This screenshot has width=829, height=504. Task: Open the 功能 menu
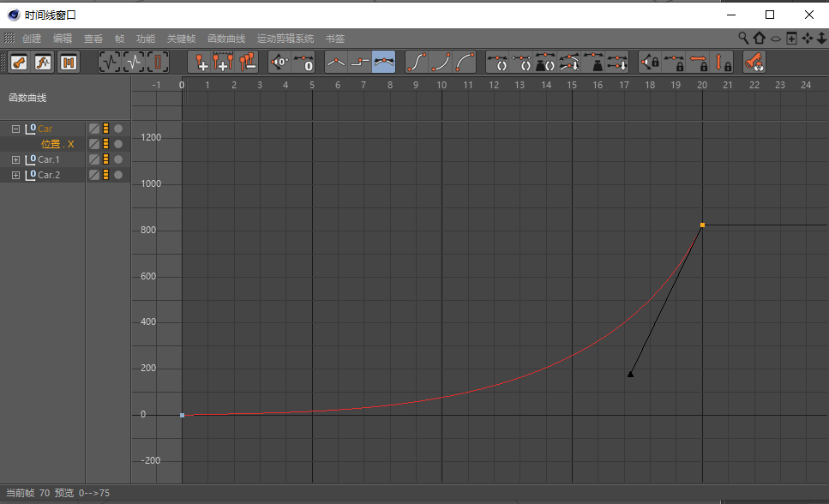(146, 39)
